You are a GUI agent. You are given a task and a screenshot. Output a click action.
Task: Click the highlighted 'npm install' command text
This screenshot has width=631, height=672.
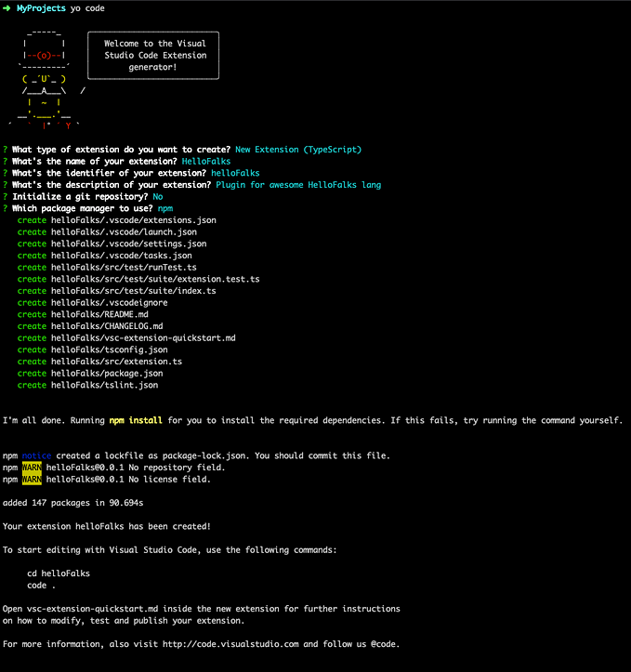pyautogui.click(x=136, y=420)
